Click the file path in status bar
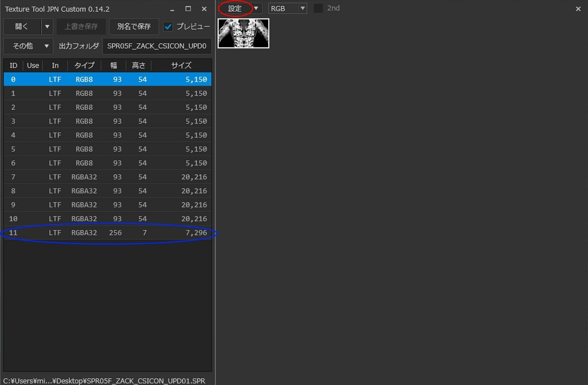 (x=104, y=380)
